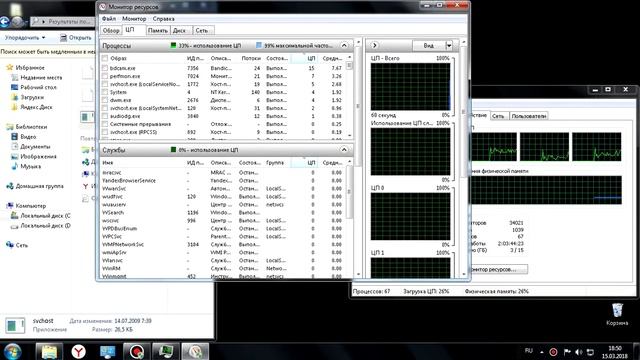The height and width of the screenshot is (360, 640).
Task: Open the Вид dropdown arrow
Action: (x=449, y=45)
